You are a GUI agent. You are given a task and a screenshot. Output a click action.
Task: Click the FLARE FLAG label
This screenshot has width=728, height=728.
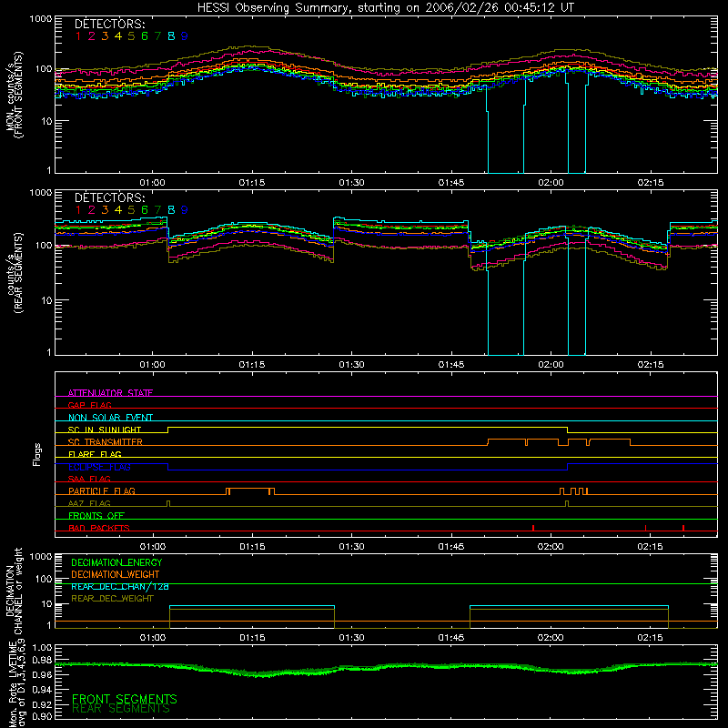[x=95, y=454]
